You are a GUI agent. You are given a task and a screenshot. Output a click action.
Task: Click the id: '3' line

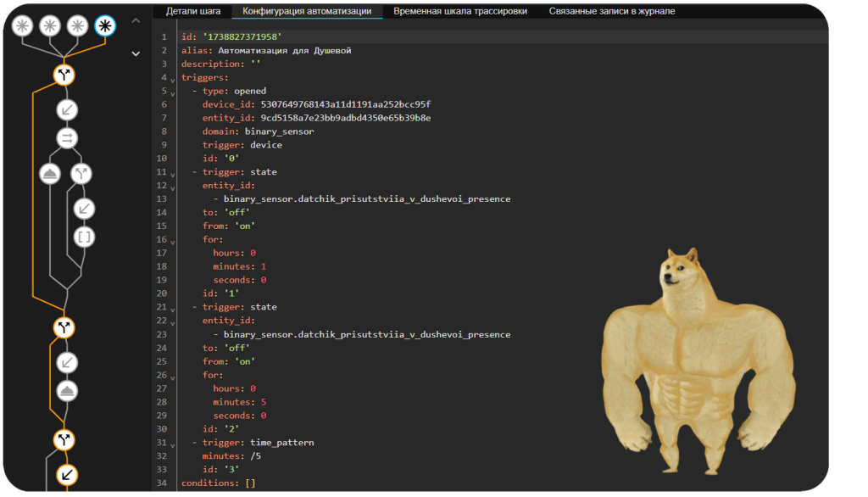pos(220,469)
